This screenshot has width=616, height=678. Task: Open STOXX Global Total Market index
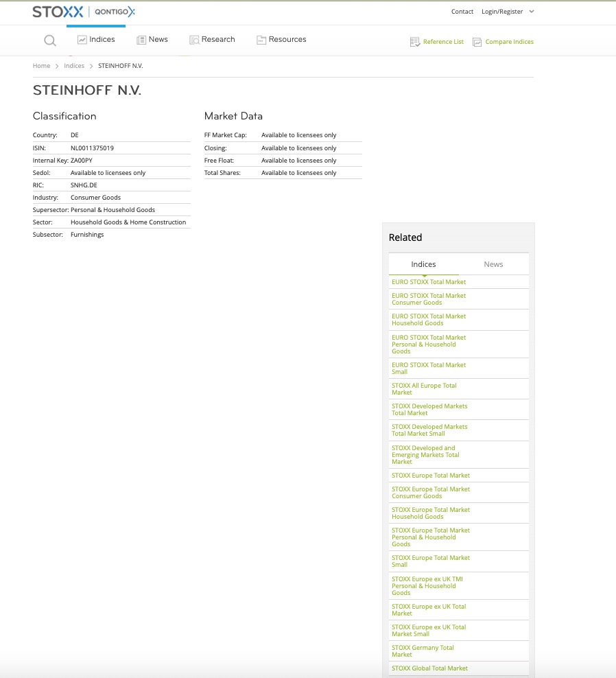click(x=429, y=668)
